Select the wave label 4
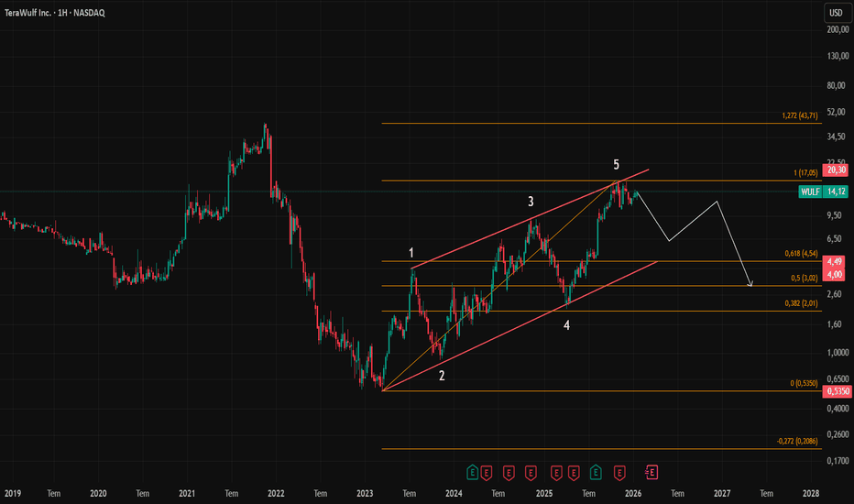Image resolution: width=854 pixels, height=504 pixels. pyautogui.click(x=566, y=325)
